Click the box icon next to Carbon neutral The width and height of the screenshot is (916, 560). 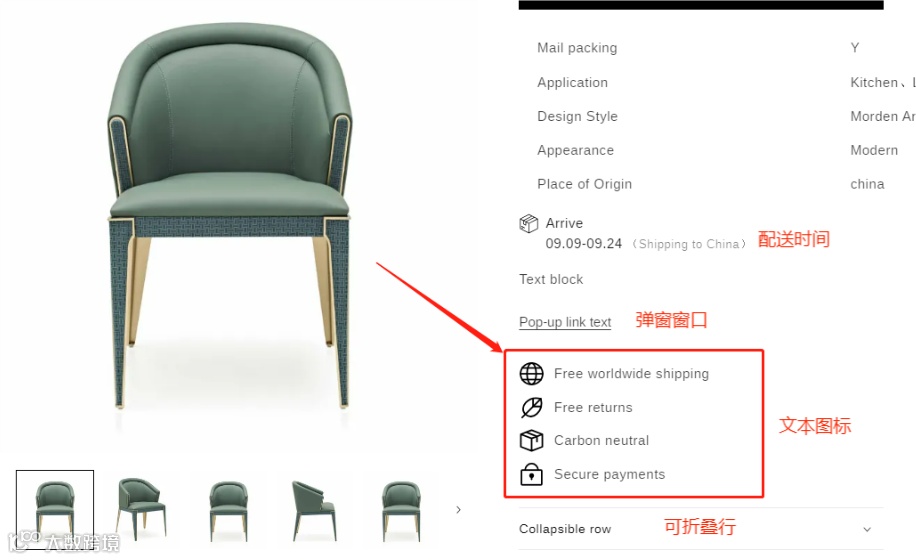531,440
